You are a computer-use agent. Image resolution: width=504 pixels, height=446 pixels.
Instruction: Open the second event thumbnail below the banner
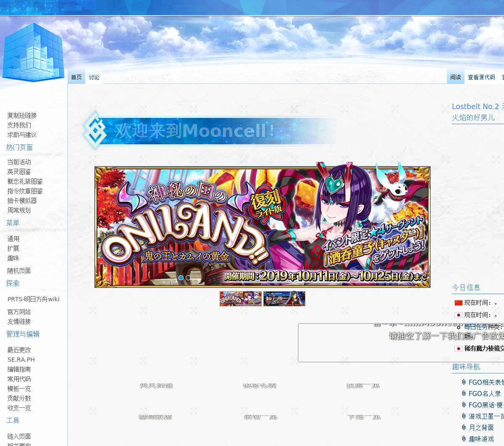(x=284, y=299)
